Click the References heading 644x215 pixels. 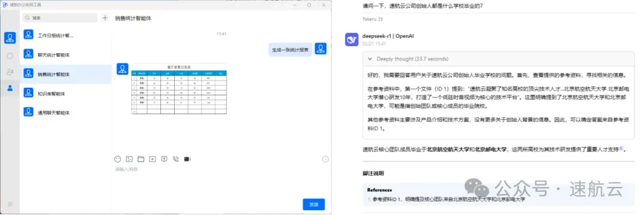click(379, 190)
